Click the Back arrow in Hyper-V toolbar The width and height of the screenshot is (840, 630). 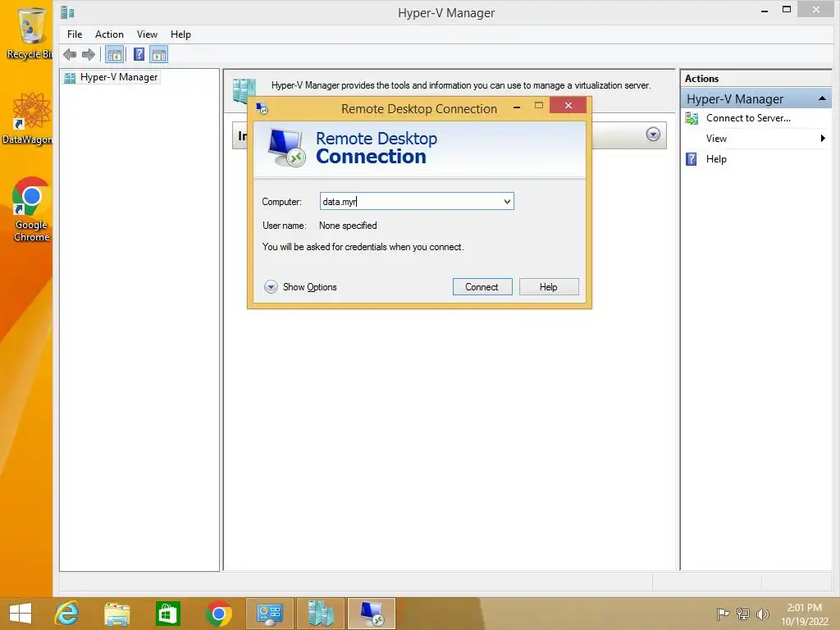pyautogui.click(x=70, y=54)
